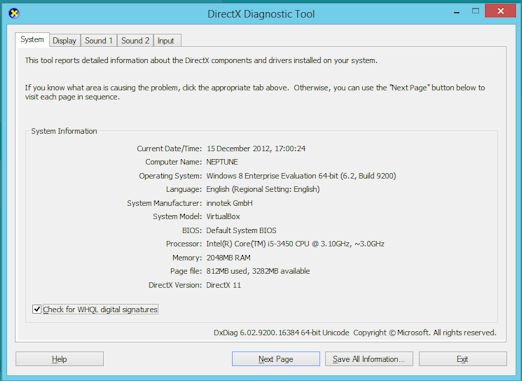Click the computer name NEPTUNE
522x381 pixels.
[222, 162]
